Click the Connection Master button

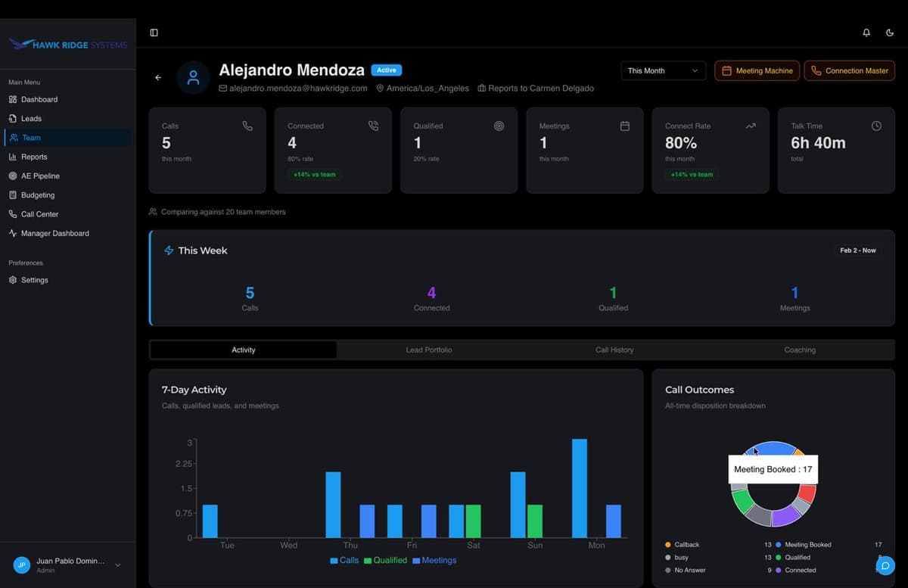pos(849,70)
